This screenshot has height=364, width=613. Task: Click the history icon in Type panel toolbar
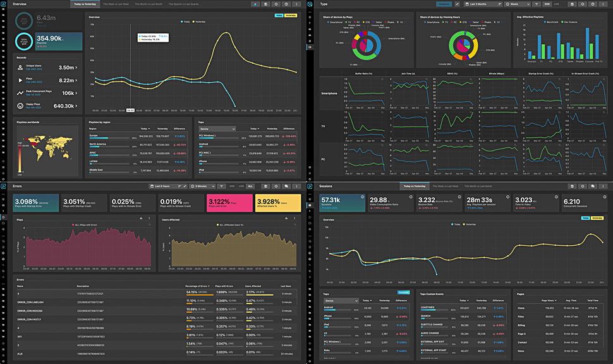click(x=583, y=4)
